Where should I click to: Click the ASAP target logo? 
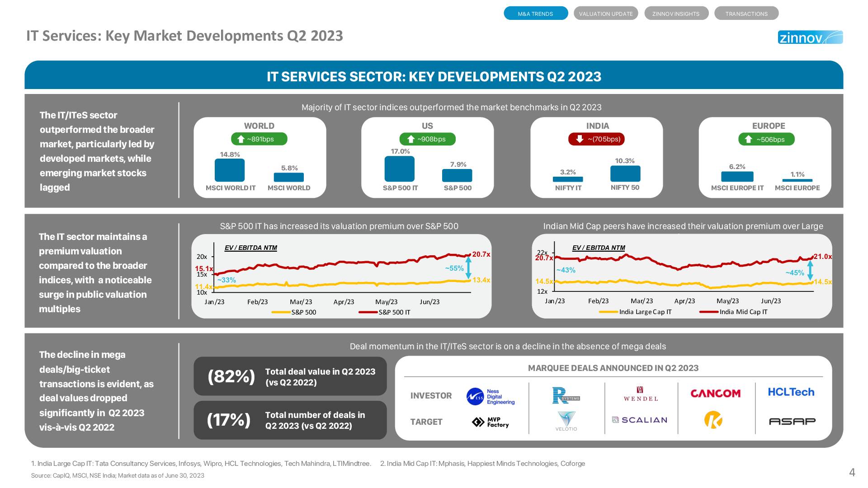[792, 421]
